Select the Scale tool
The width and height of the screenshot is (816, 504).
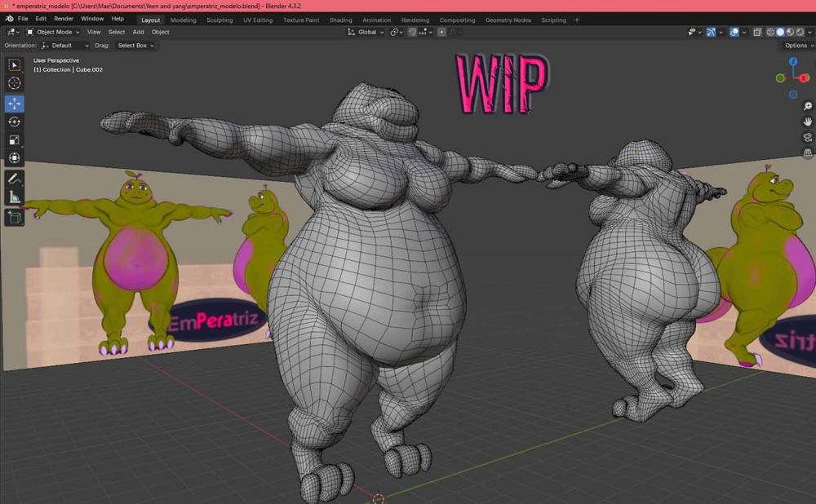pos(15,140)
